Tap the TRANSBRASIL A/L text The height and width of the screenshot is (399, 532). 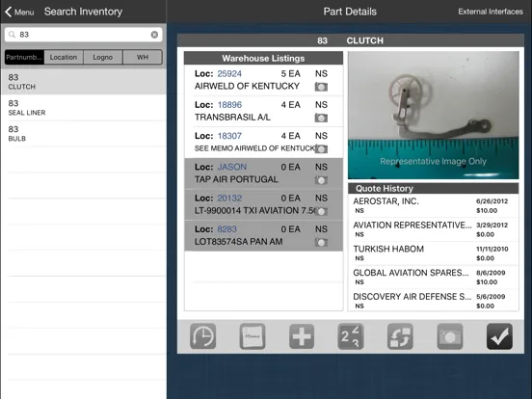pos(232,118)
